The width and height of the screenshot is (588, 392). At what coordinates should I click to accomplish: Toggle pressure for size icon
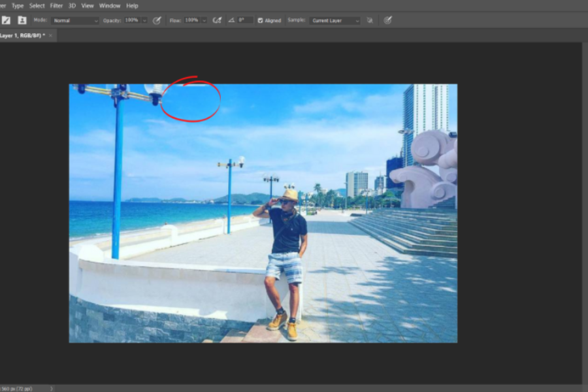(387, 20)
